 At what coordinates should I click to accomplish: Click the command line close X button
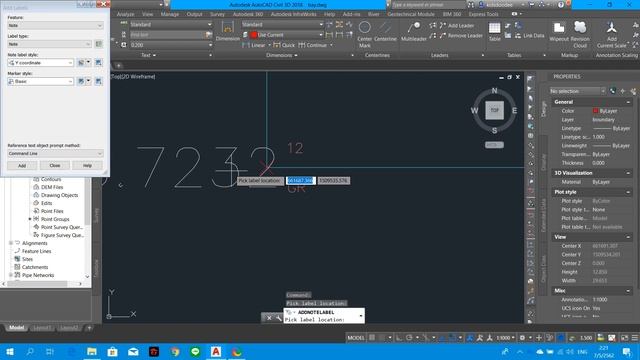tap(269, 318)
